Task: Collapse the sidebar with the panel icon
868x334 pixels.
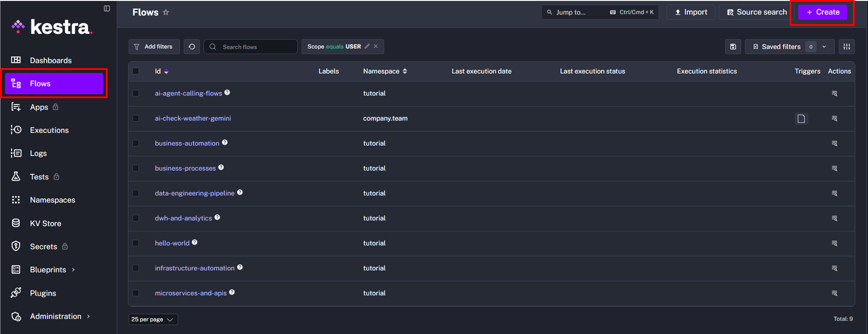Action: 107,8
